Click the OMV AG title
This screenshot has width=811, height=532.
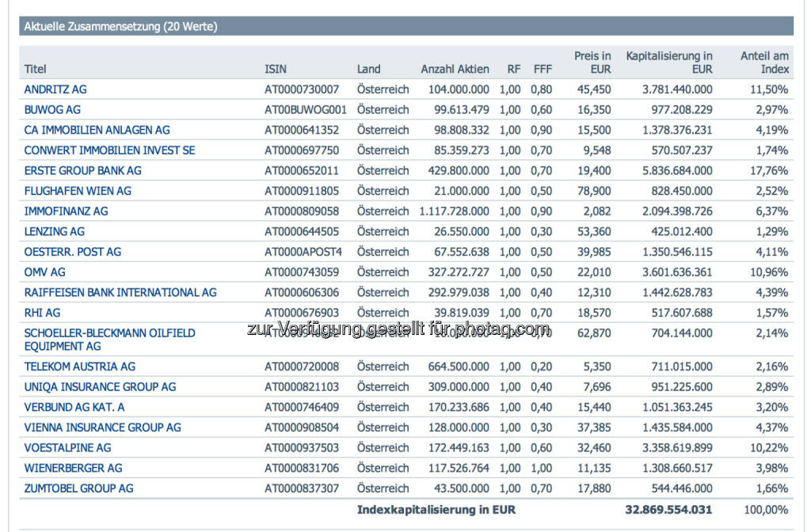point(44,272)
